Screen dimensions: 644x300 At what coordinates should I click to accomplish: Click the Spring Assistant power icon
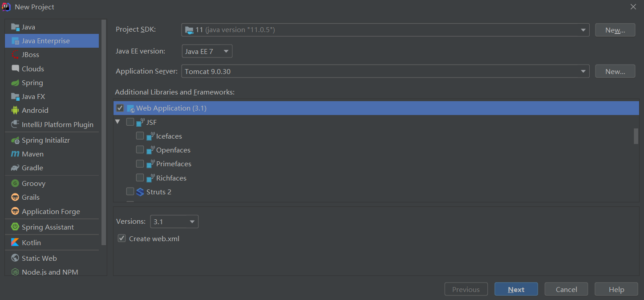[15, 227]
